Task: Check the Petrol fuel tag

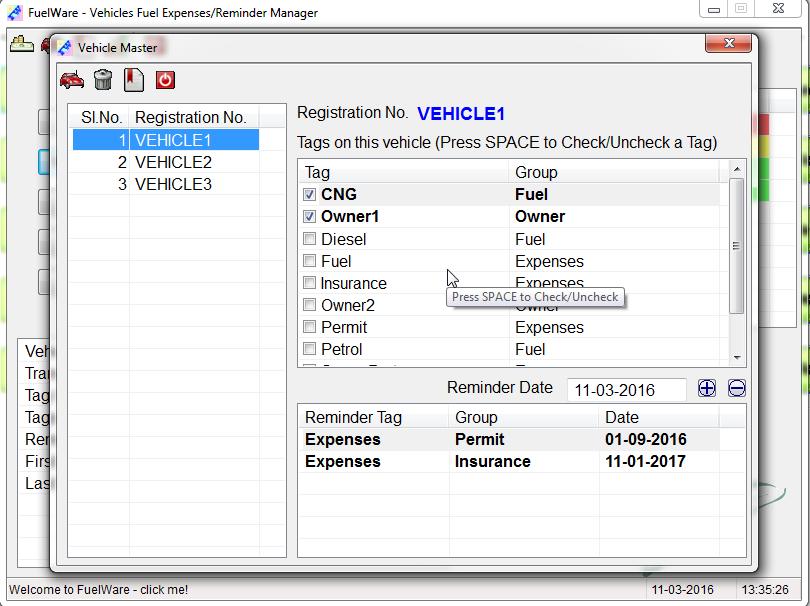Action: 308,349
